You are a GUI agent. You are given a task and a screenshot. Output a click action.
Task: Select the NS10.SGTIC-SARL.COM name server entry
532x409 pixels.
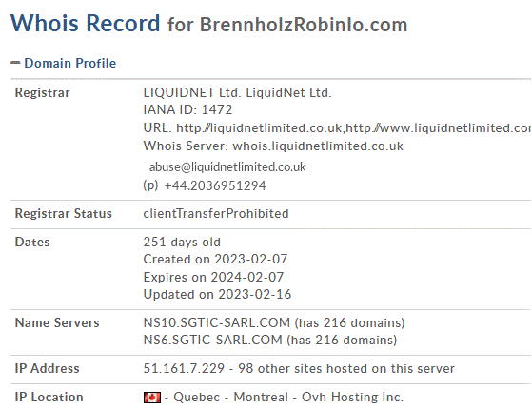pos(217,322)
